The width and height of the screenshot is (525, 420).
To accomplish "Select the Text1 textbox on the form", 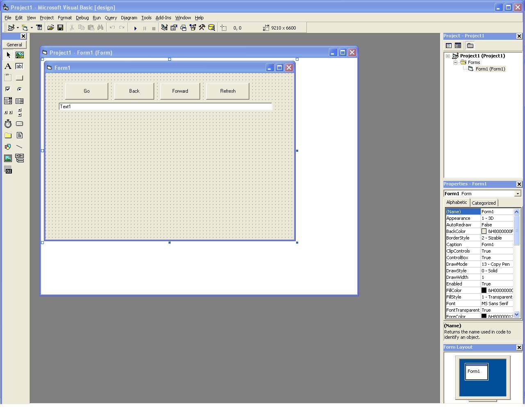I will tap(165, 107).
